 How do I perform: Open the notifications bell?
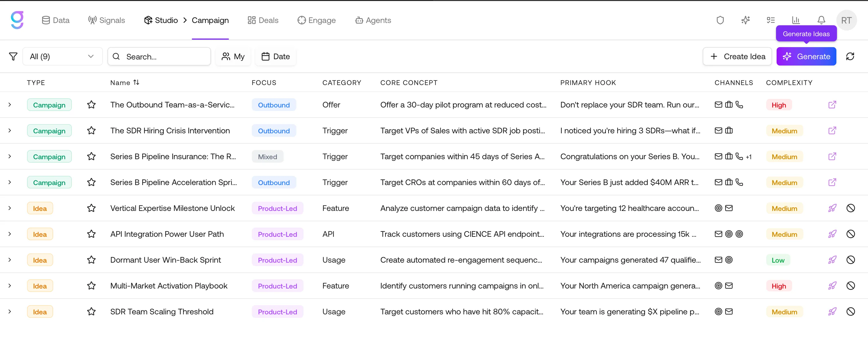[x=821, y=20]
